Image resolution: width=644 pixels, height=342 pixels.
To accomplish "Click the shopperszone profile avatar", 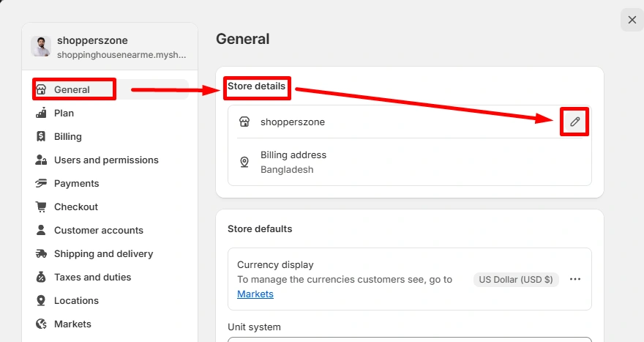I will tap(41, 47).
